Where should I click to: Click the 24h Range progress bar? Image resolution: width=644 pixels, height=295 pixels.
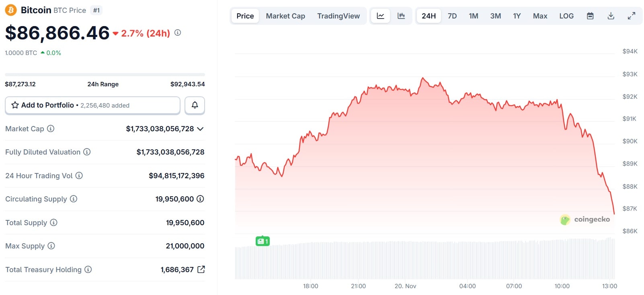(105, 74)
